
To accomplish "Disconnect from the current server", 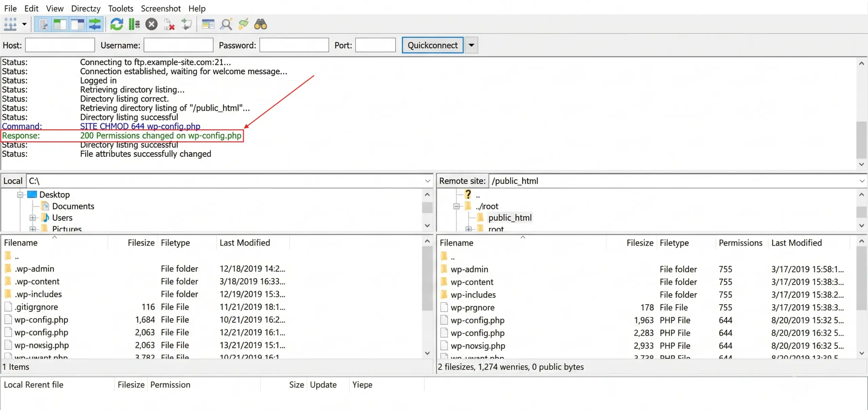I will (169, 24).
